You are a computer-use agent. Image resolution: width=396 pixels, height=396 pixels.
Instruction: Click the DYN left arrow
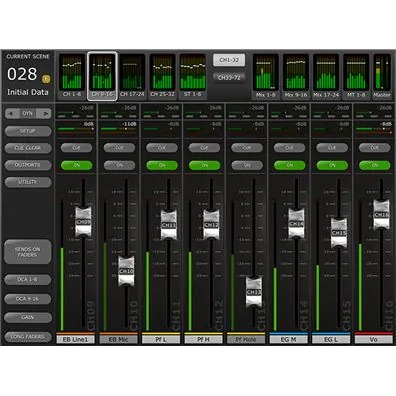(x=12, y=114)
